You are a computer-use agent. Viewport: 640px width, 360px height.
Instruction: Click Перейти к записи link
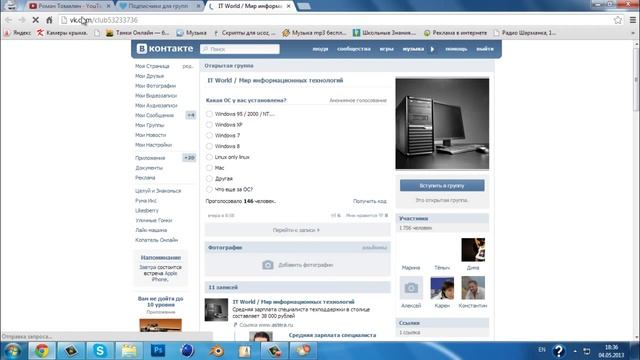[x=297, y=230]
